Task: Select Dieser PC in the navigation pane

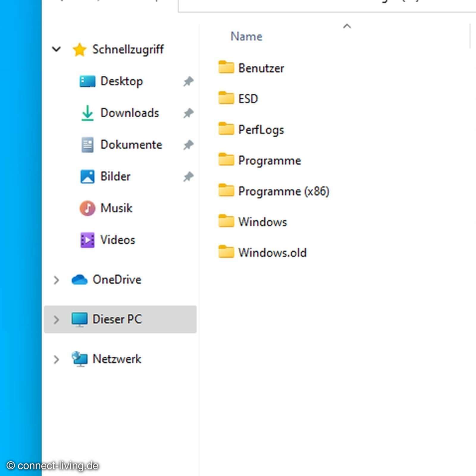Action: [x=117, y=319]
